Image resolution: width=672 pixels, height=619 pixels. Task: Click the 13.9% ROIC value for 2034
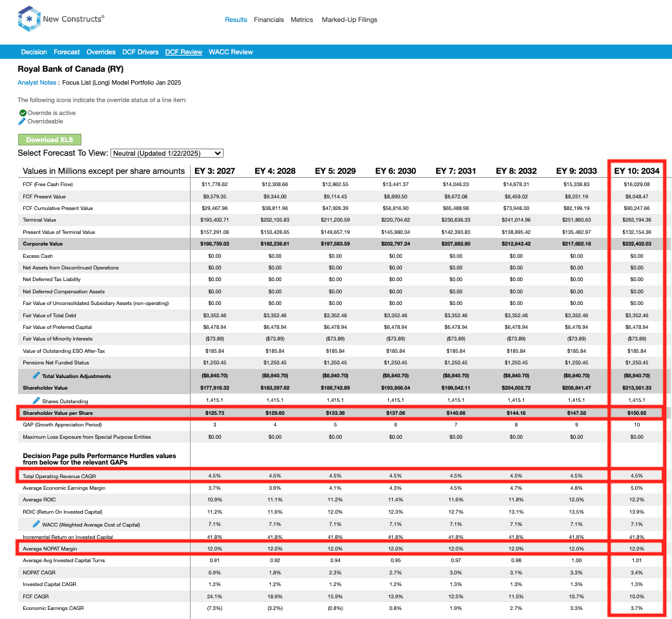click(637, 512)
